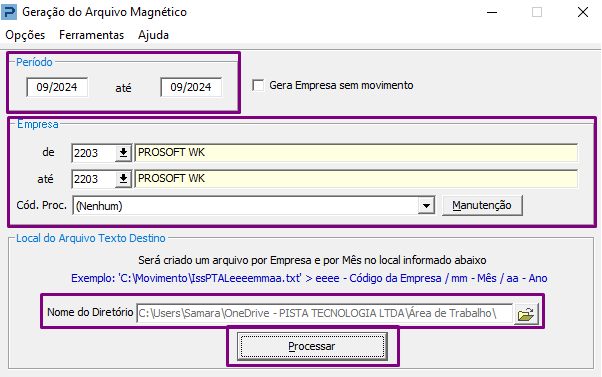Click the application P icon in title bar
Viewport: 602px width, 377px height.
(9, 12)
